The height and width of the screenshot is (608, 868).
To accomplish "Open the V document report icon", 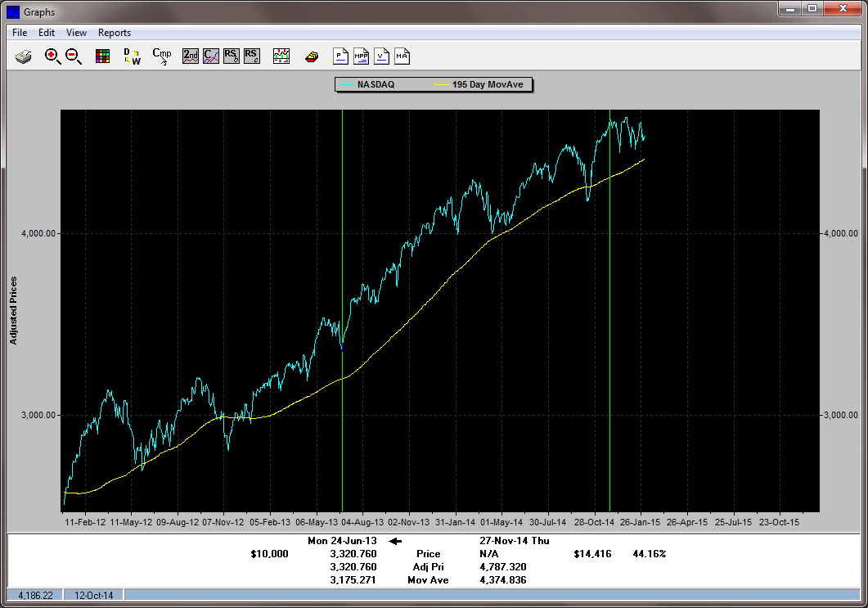I will (x=381, y=56).
